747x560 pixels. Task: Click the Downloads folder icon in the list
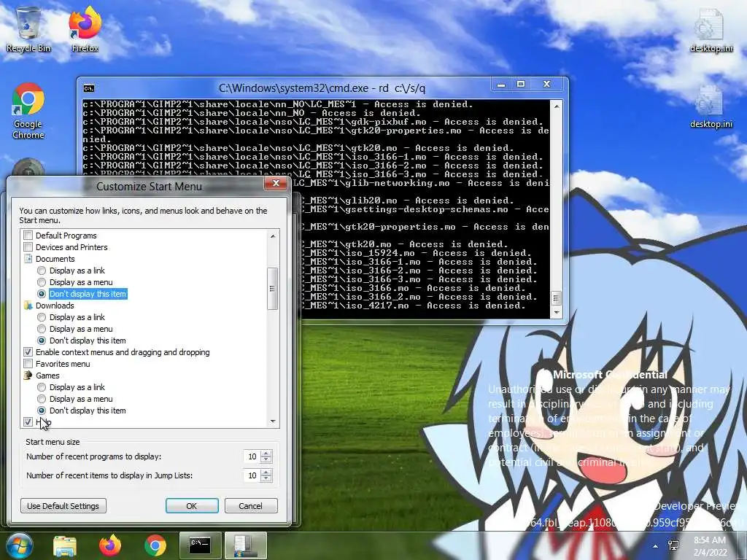pyautogui.click(x=28, y=306)
